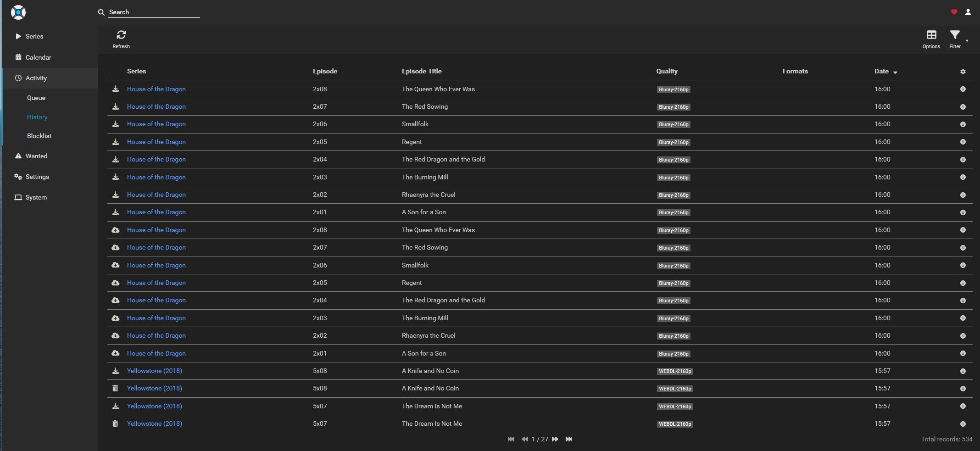Click import icon on first 2x03 row

point(116,177)
